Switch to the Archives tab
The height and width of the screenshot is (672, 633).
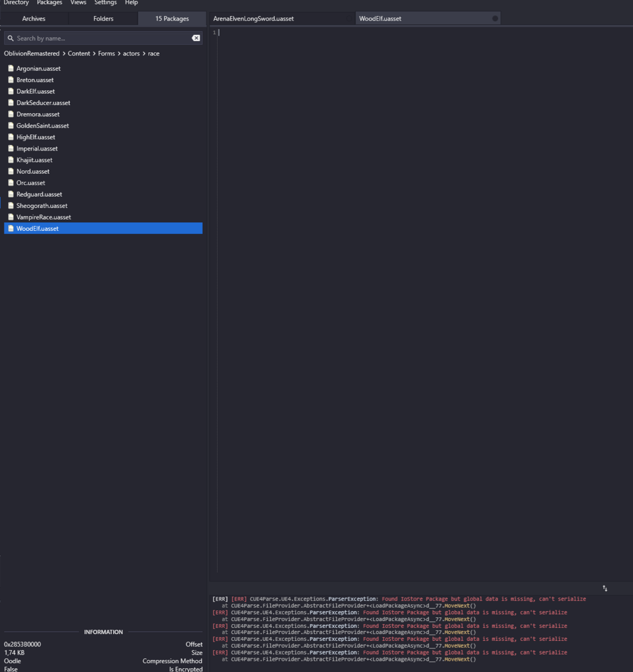34,19
